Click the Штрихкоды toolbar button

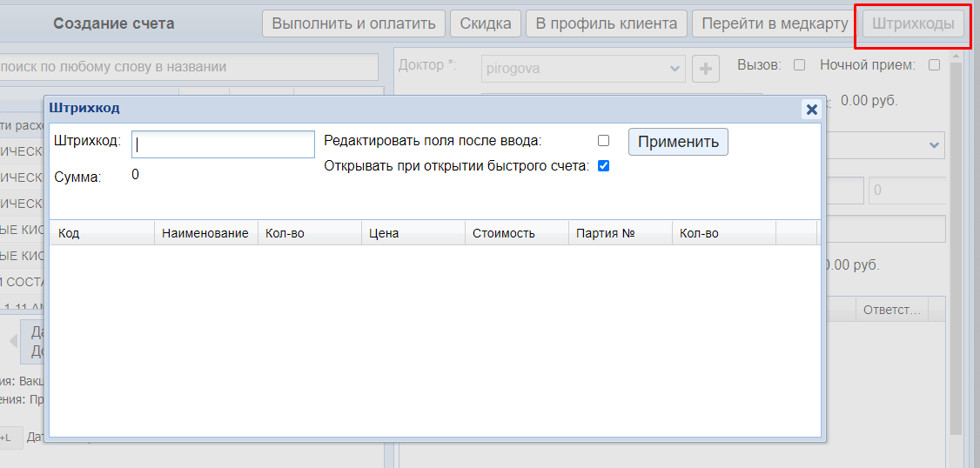(913, 23)
